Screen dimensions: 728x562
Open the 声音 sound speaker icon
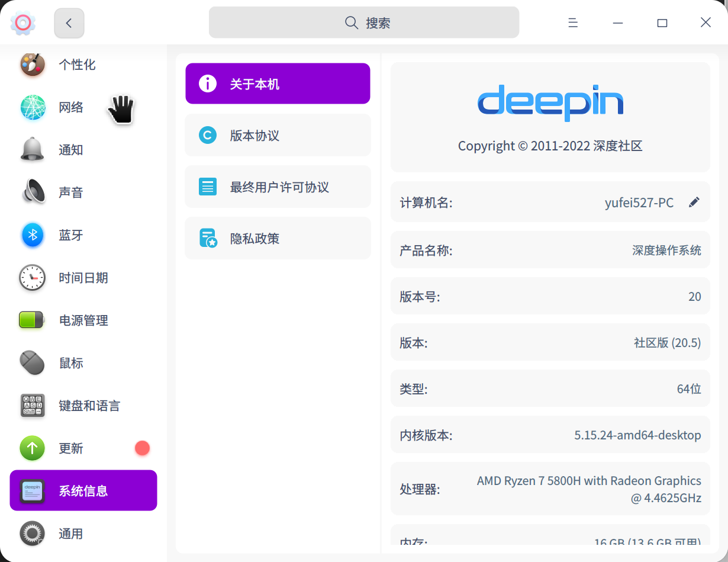pos(33,192)
